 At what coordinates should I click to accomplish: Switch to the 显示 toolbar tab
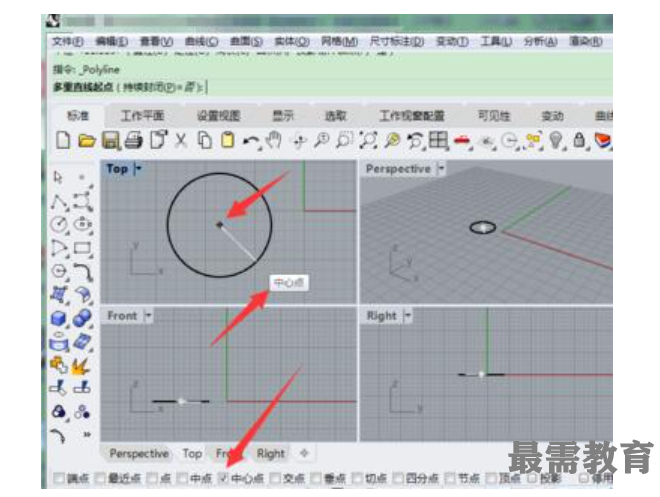[x=283, y=115]
